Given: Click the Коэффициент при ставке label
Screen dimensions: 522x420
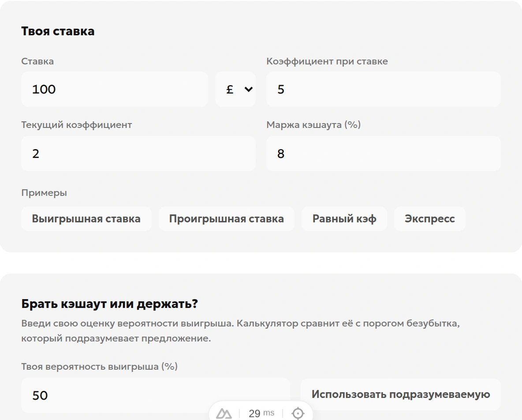Looking at the screenshot, I should pyautogui.click(x=327, y=61).
